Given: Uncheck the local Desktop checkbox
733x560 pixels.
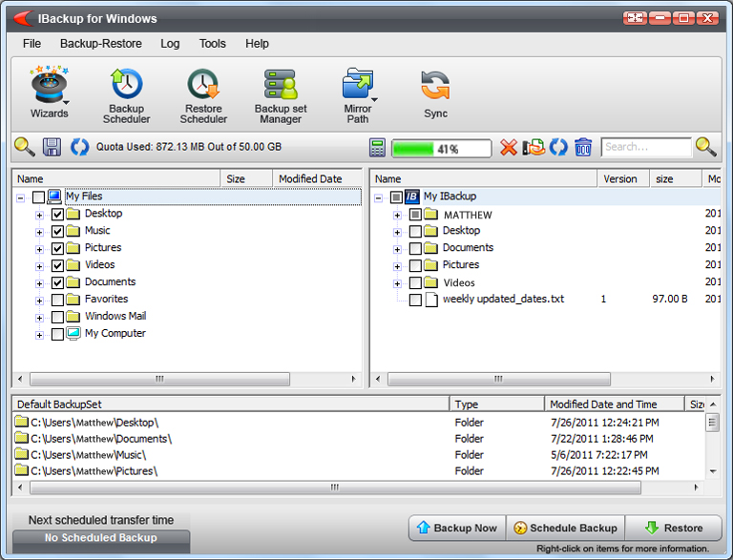Looking at the screenshot, I should pos(57,215).
